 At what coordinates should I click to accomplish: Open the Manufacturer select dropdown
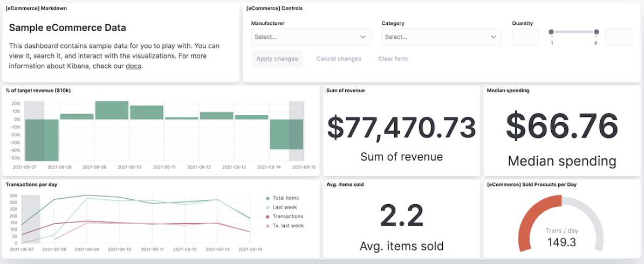(x=311, y=37)
